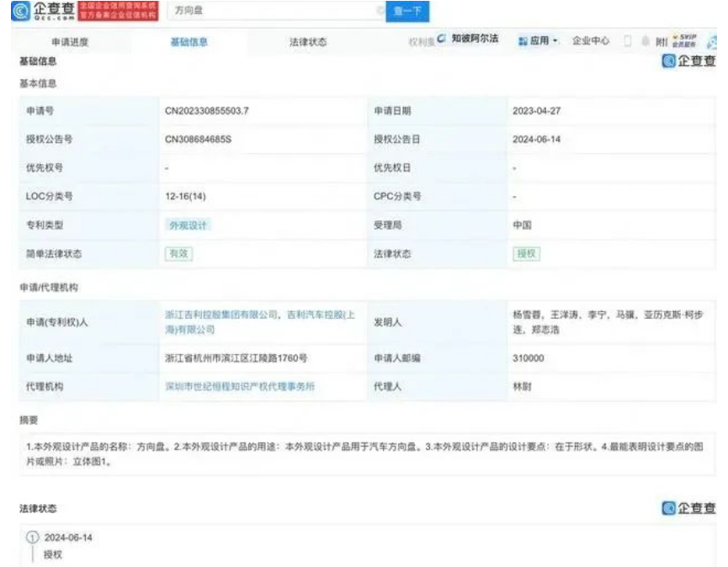The height and width of the screenshot is (567, 728).
Task: Switch to the 基础信息 tab
Action: click(189, 42)
